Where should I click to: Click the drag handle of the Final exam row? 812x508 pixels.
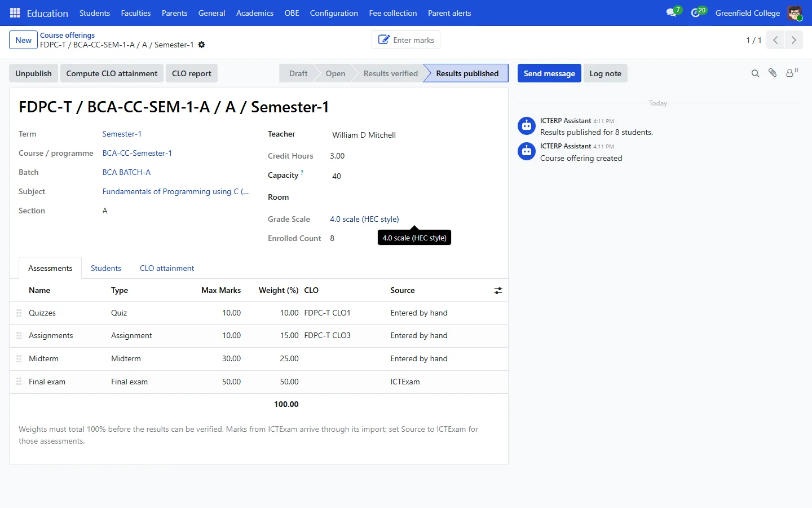pos(19,382)
